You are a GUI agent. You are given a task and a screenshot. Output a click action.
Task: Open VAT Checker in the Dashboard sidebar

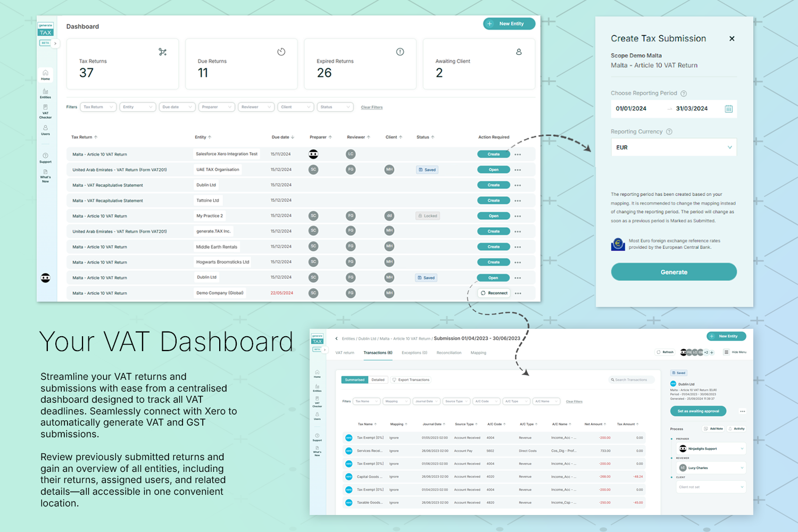pos(46,112)
